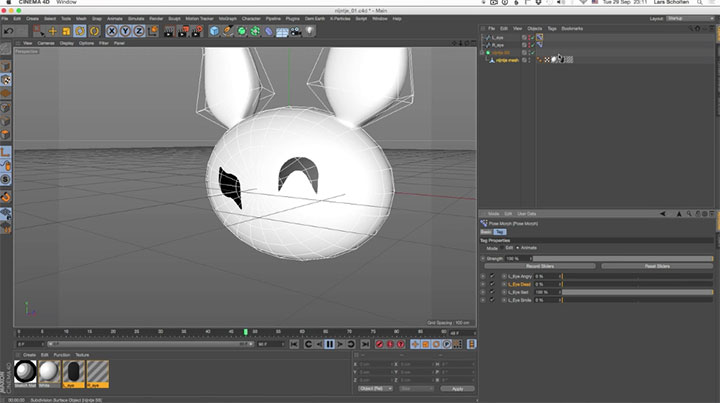720x403 pixels.
Task: Click the Cube primitive icon
Action: click(214, 31)
